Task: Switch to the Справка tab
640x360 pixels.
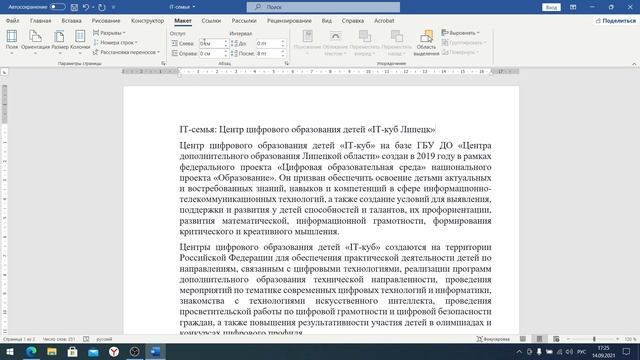Action: tap(353, 20)
